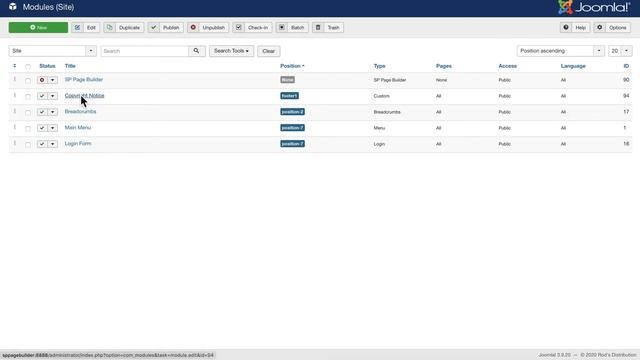Check the Main Menu row checkbox
Viewport: 640px width, 360px height.
28,128
